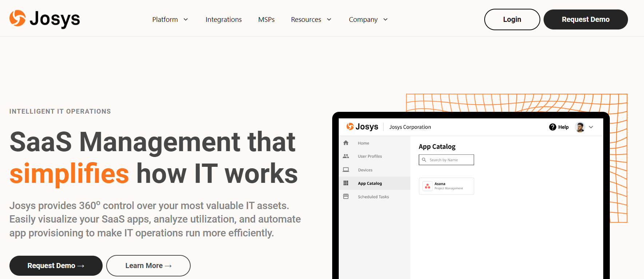Click the Login button
Viewport: 644px width, 279px height.
point(512,20)
